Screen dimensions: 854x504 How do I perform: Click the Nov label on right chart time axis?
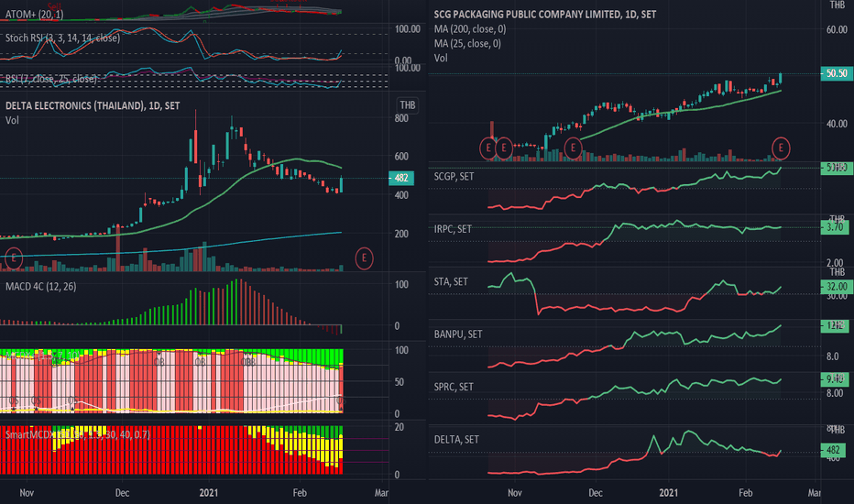coord(515,493)
